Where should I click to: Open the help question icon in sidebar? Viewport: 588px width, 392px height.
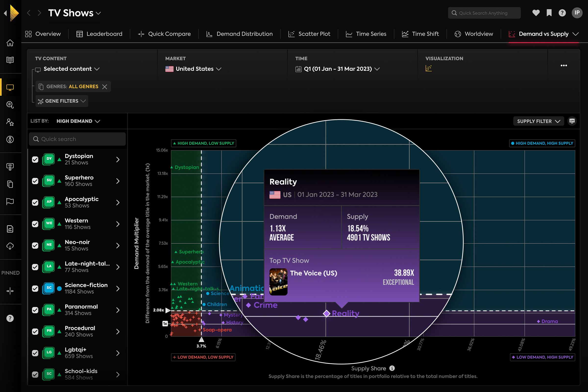click(x=10, y=318)
